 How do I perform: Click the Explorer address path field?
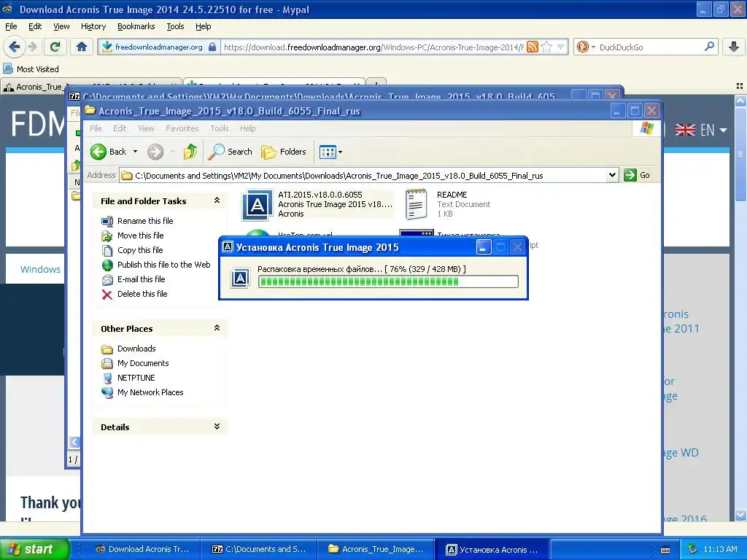tap(370, 175)
